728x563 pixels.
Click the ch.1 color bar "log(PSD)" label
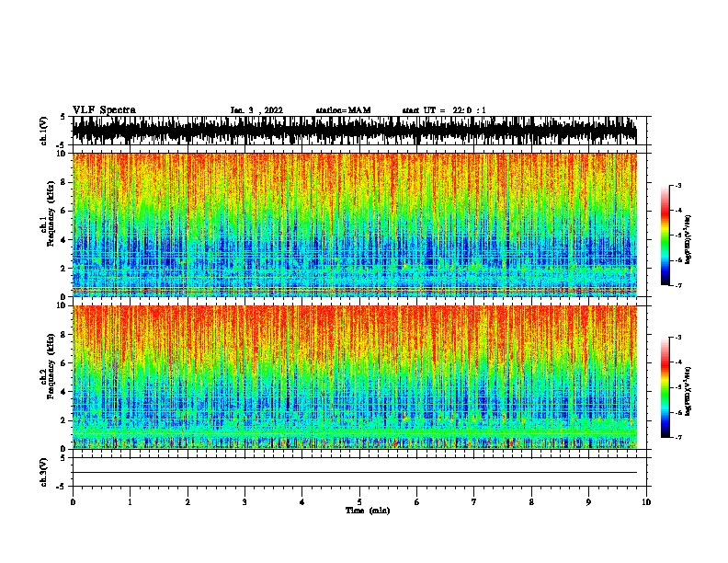[688, 240]
